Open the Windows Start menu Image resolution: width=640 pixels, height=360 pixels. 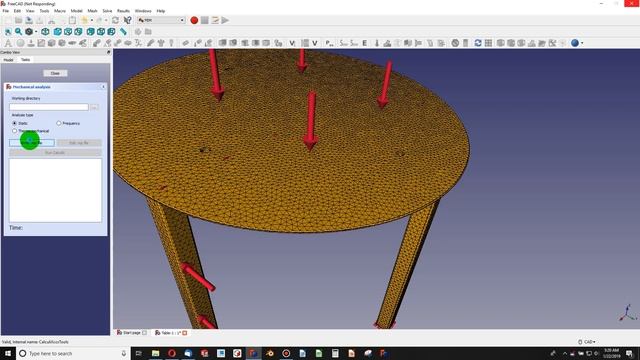pyautogui.click(x=8, y=353)
